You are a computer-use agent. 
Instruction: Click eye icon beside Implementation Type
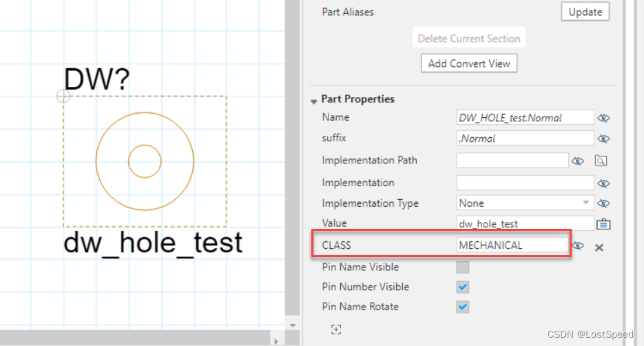(603, 203)
